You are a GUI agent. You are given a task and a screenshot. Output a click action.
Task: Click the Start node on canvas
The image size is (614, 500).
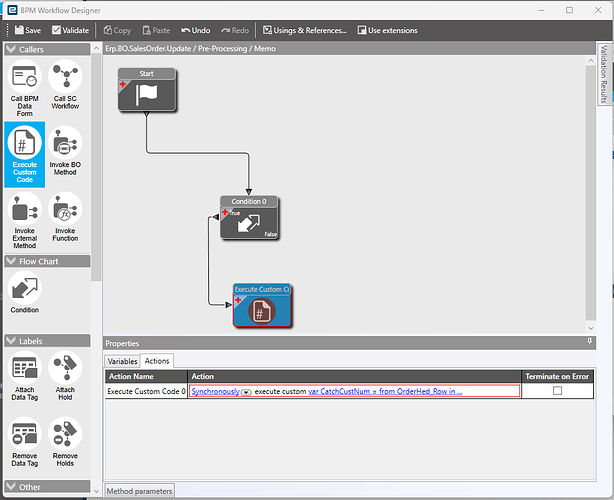[147, 90]
